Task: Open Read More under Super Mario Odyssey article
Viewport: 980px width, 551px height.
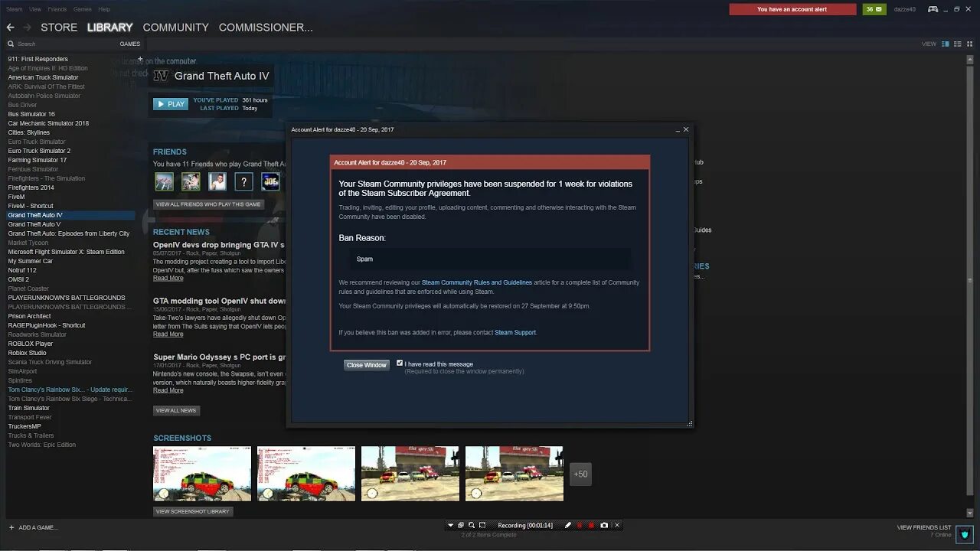Action: tap(168, 390)
